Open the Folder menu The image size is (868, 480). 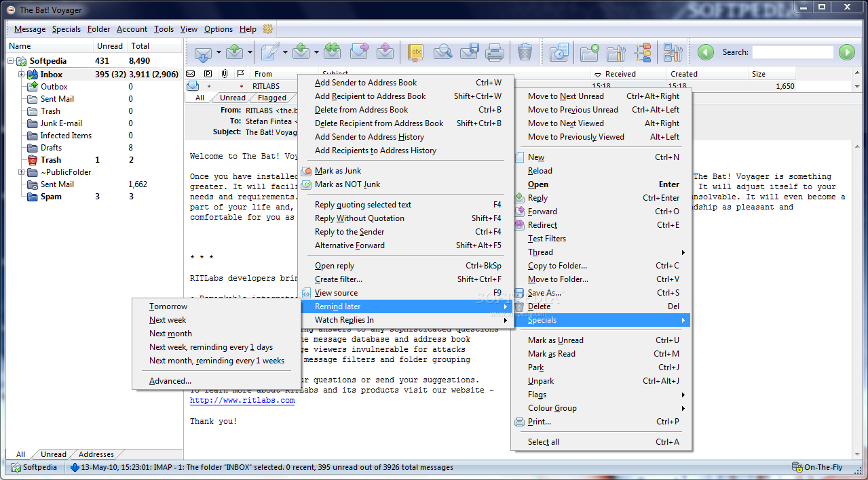(x=98, y=29)
